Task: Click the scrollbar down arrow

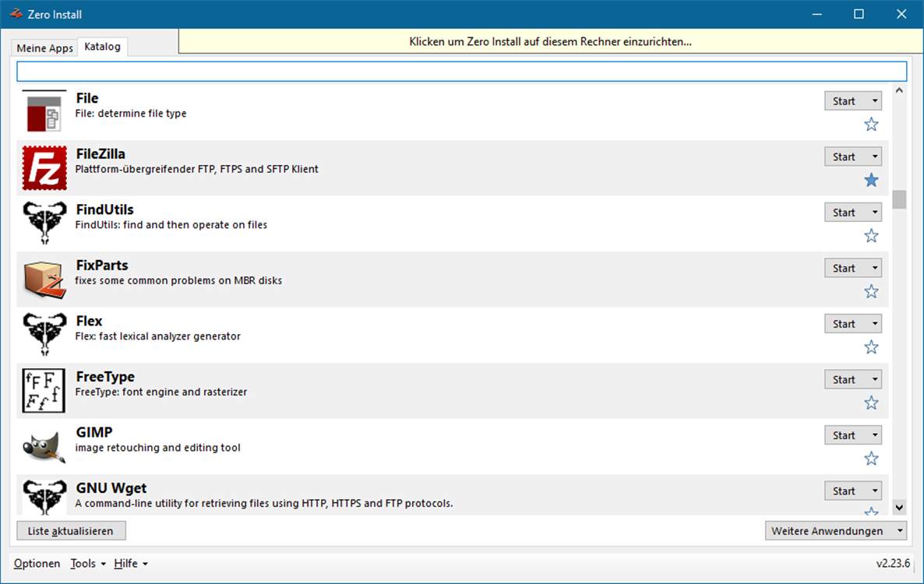Action: click(898, 507)
